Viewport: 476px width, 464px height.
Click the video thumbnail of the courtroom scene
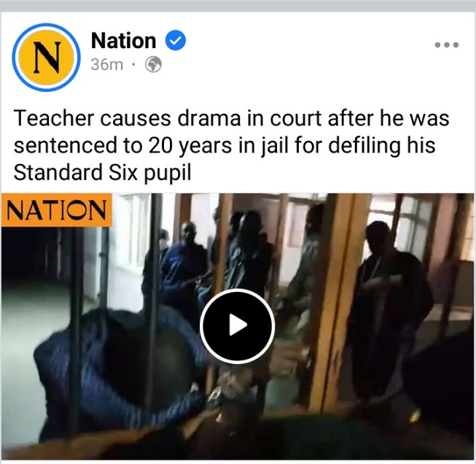[x=238, y=326]
